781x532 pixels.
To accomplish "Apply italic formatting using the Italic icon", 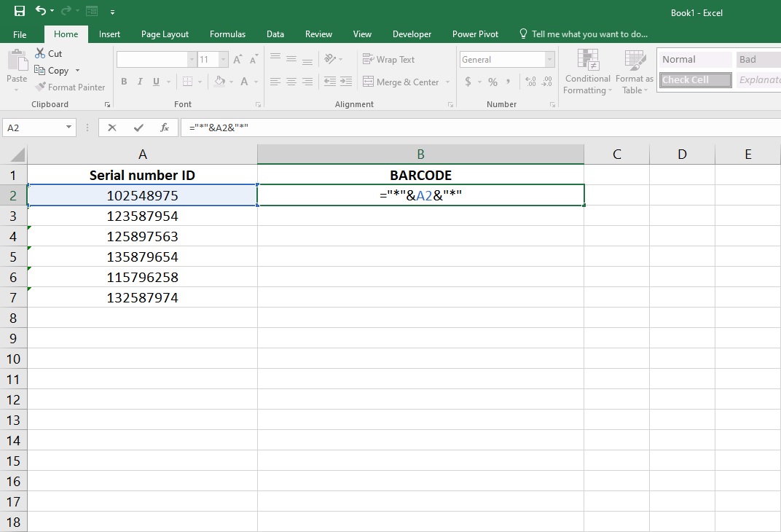I will click(x=139, y=81).
